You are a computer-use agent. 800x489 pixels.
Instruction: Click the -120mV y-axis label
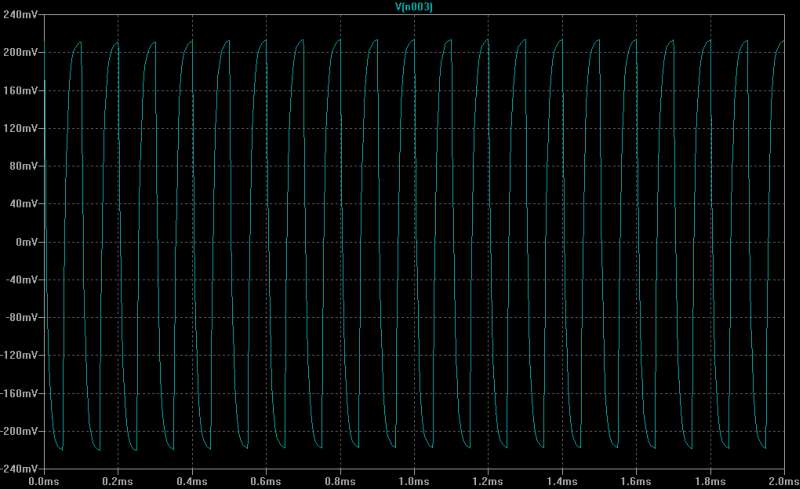point(19,355)
